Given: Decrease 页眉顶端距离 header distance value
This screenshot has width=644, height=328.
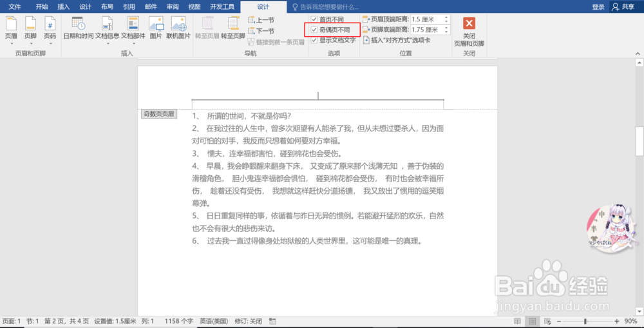Looking at the screenshot, I should pyautogui.click(x=446, y=21).
